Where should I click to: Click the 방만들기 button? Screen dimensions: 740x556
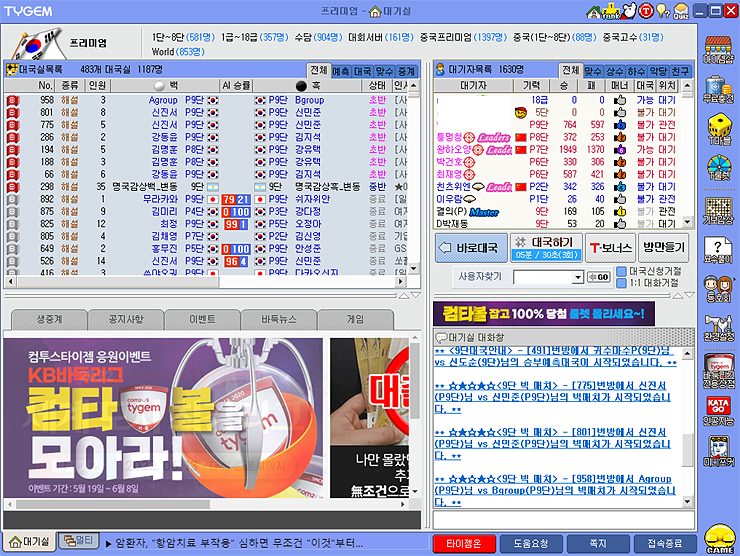664,248
